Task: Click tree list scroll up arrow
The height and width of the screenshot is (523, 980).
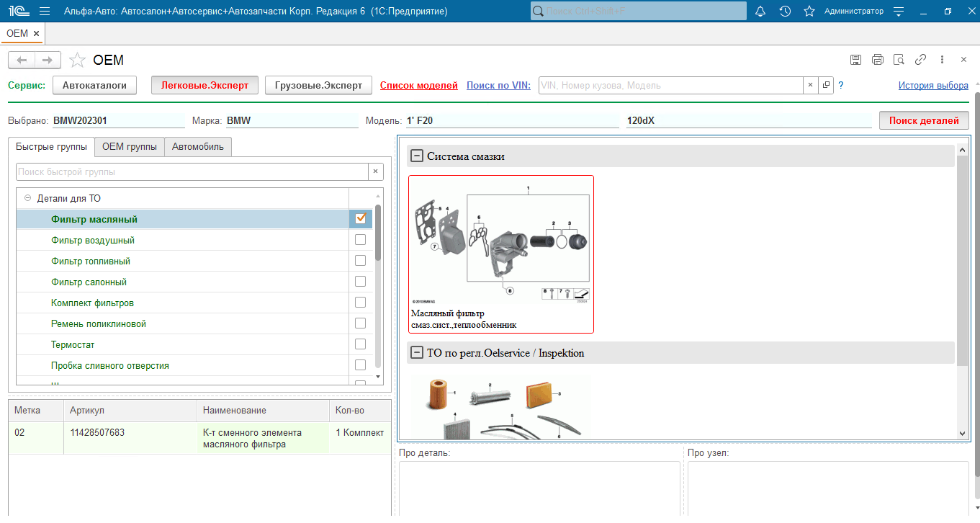Action: click(x=378, y=196)
